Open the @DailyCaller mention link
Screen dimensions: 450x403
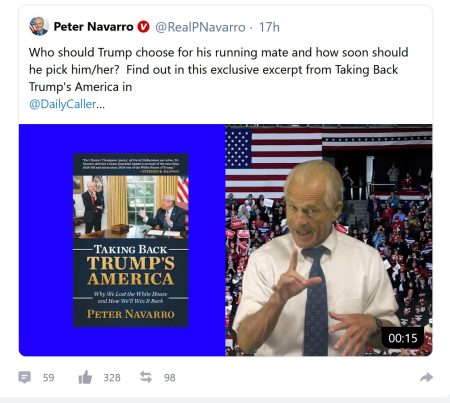63,104
